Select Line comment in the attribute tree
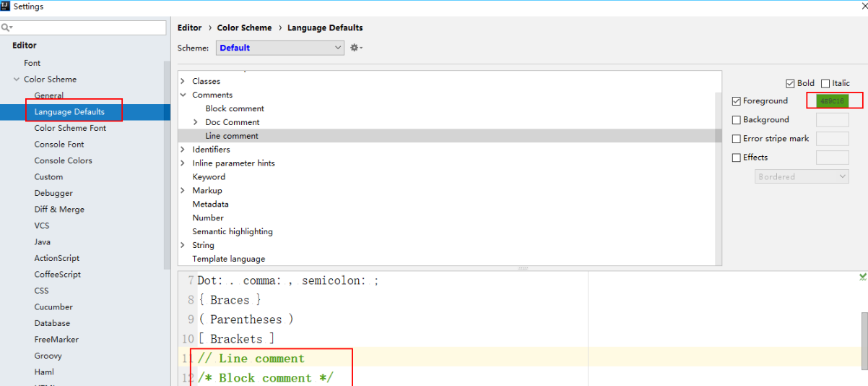 (232, 136)
